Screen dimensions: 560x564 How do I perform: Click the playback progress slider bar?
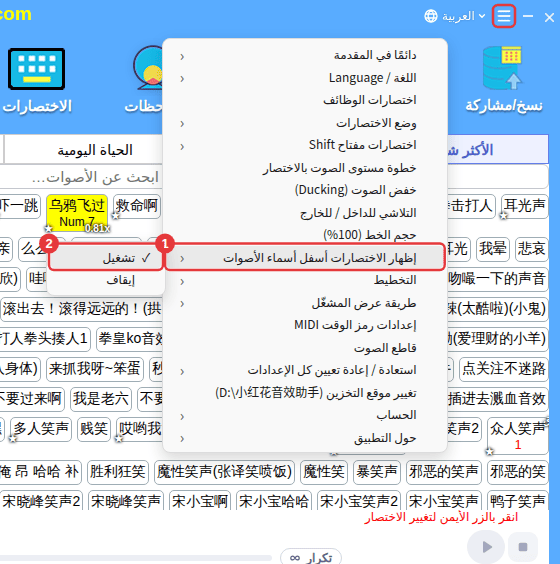pos(136,558)
